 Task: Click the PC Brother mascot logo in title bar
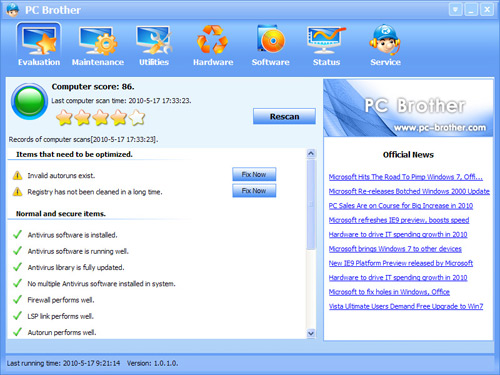pos(13,10)
